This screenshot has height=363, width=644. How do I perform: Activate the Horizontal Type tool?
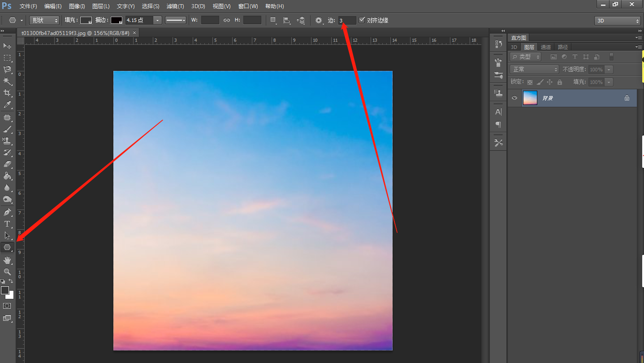(x=7, y=223)
